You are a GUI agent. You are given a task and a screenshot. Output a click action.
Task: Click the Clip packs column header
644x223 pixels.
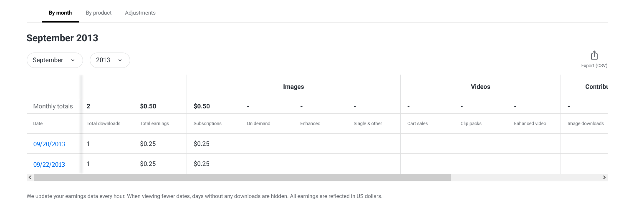[471, 124]
